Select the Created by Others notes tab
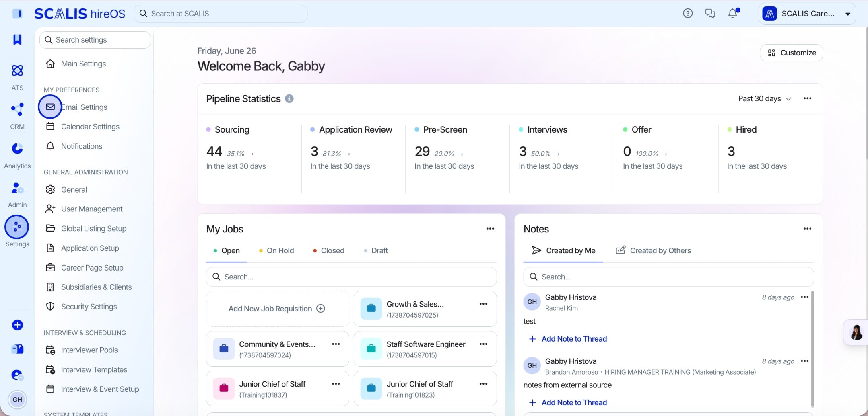 pyautogui.click(x=653, y=250)
